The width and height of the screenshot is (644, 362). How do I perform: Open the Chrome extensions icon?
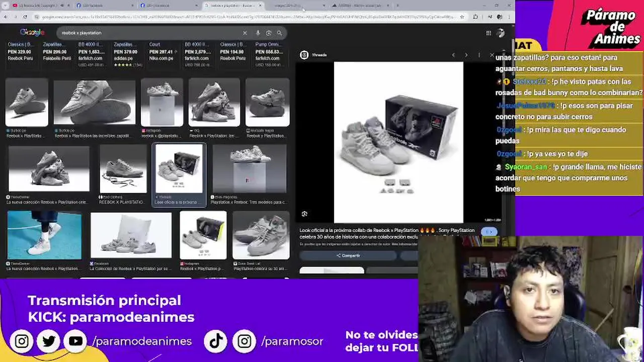tap(475, 17)
